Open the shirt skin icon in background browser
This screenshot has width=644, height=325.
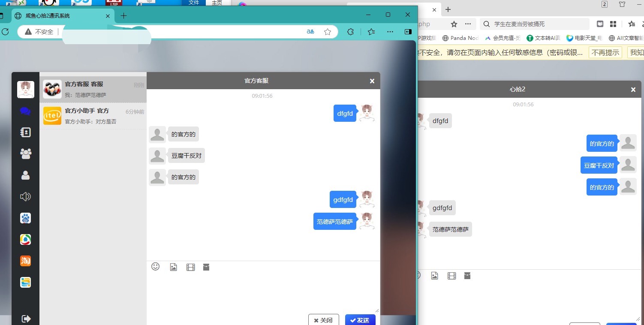622,4
